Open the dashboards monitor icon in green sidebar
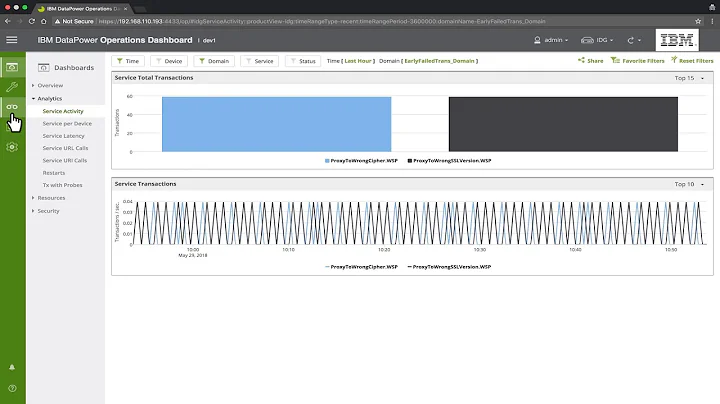 [12, 67]
